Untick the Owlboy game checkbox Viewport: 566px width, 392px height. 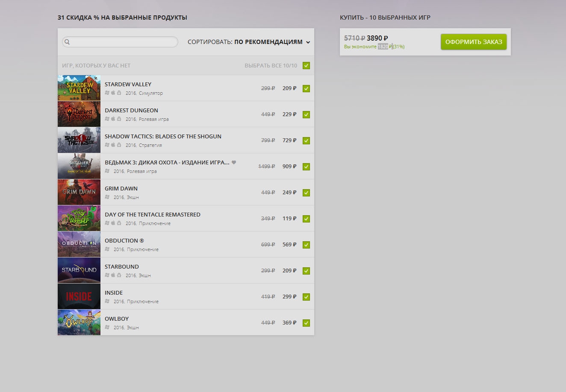click(x=306, y=323)
